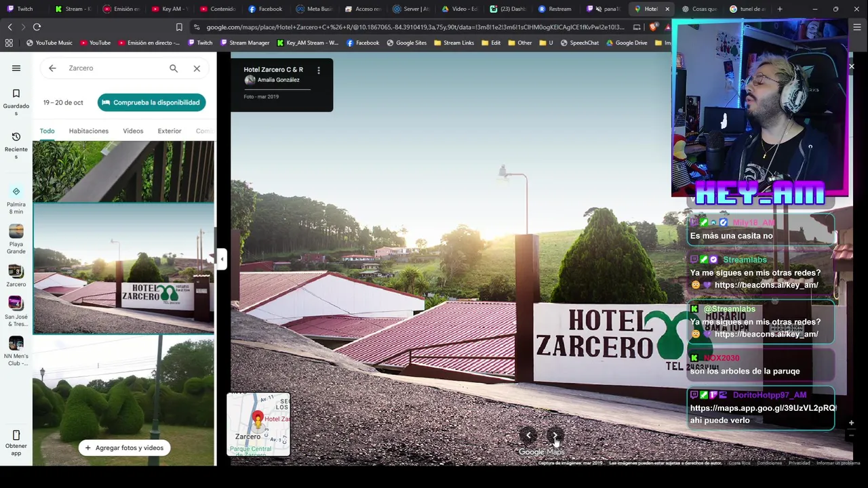
Task: Click browser back button
Action: coord(9,27)
